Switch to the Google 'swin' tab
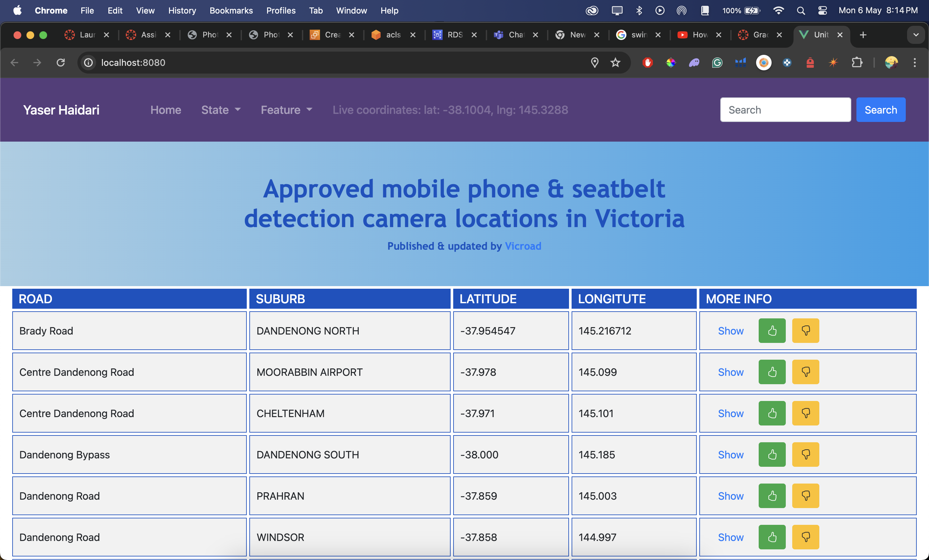The image size is (929, 560). pyautogui.click(x=638, y=35)
